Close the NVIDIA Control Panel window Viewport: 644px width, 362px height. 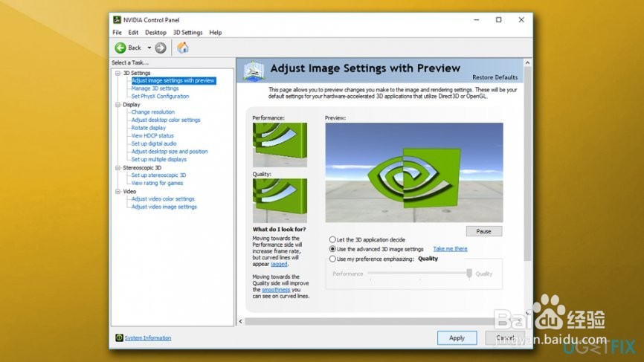[x=521, y=20]
